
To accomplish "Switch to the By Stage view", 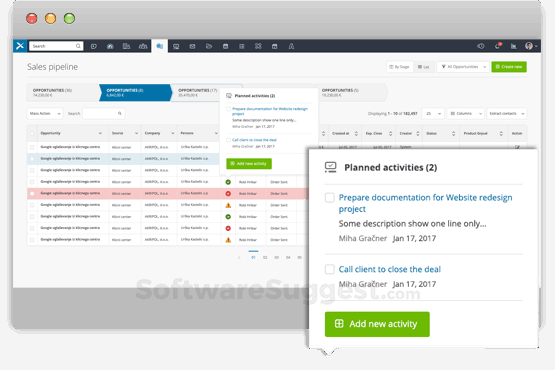I will pos(400,67).
